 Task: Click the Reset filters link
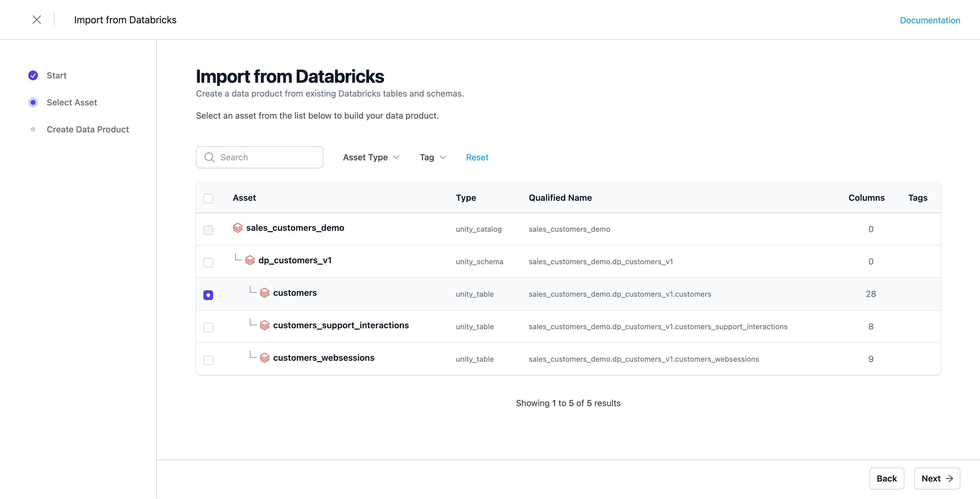click(x=477, y=157)
